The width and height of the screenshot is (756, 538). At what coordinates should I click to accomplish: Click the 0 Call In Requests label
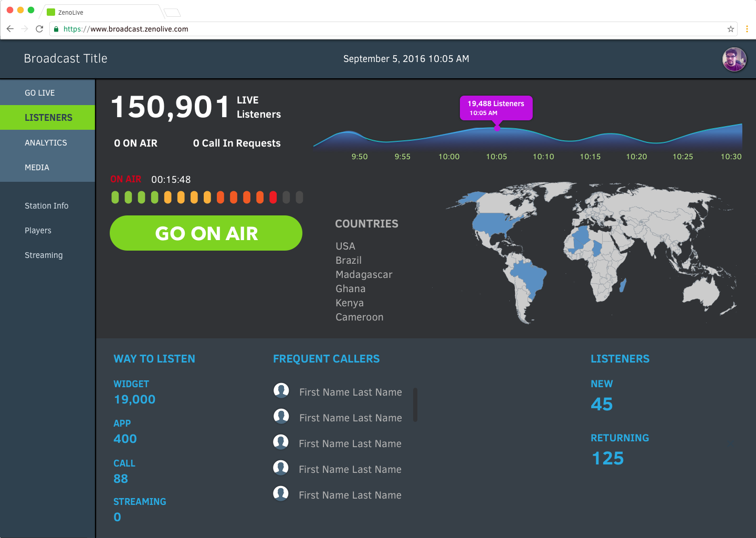[237, 143]
